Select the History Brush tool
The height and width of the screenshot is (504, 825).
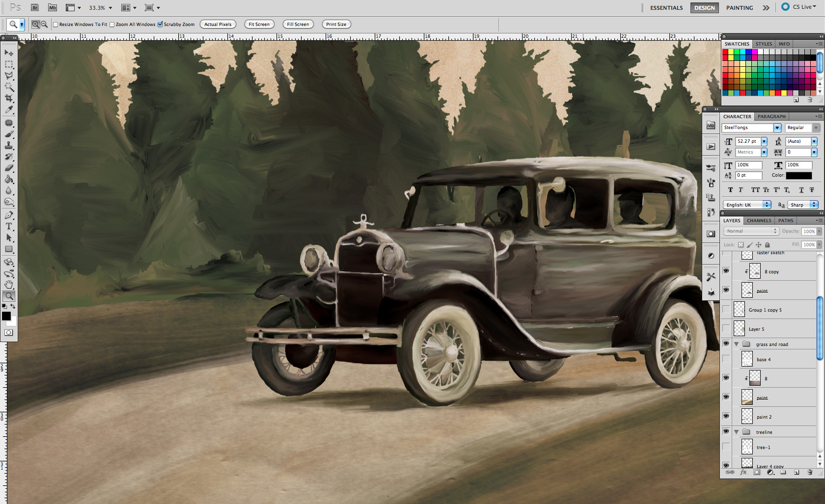[9, 157]
